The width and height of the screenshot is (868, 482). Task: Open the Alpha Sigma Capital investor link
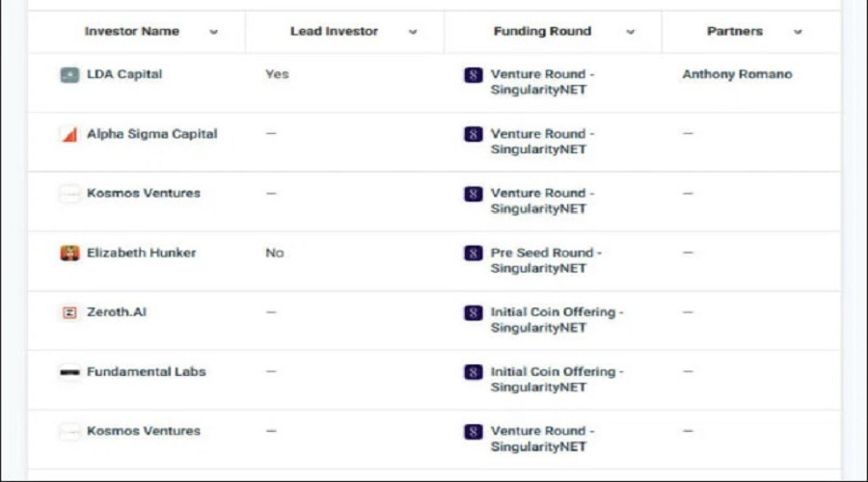tap(152, 134)
